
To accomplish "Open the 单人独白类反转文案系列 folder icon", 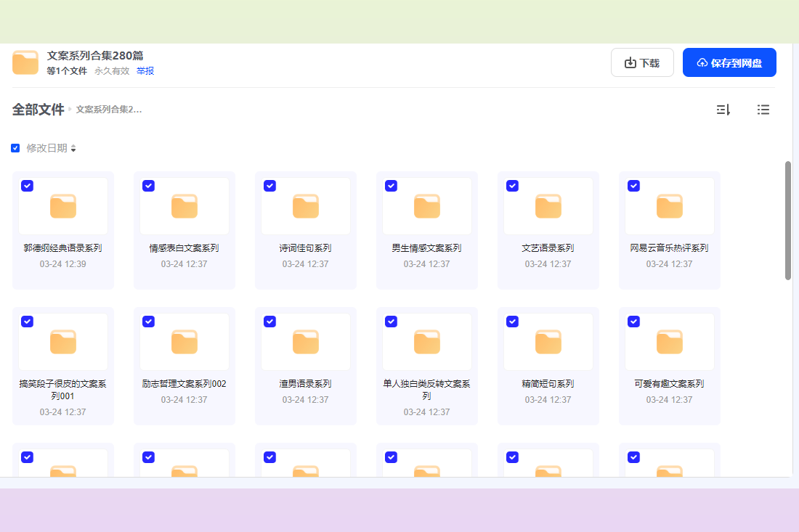I will click(427, 342).
